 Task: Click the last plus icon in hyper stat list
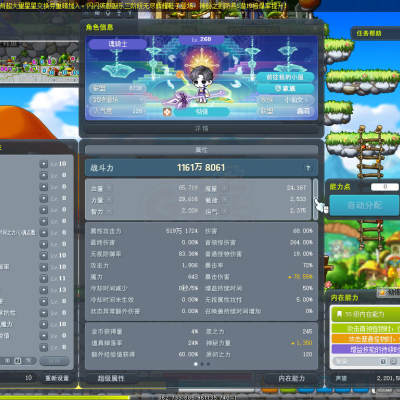44,347
